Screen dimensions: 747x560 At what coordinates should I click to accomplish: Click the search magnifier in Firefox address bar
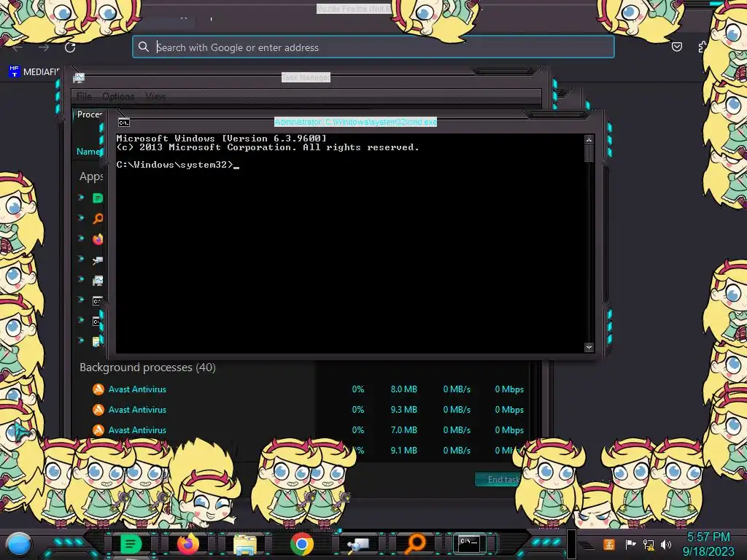coord(144,47)
